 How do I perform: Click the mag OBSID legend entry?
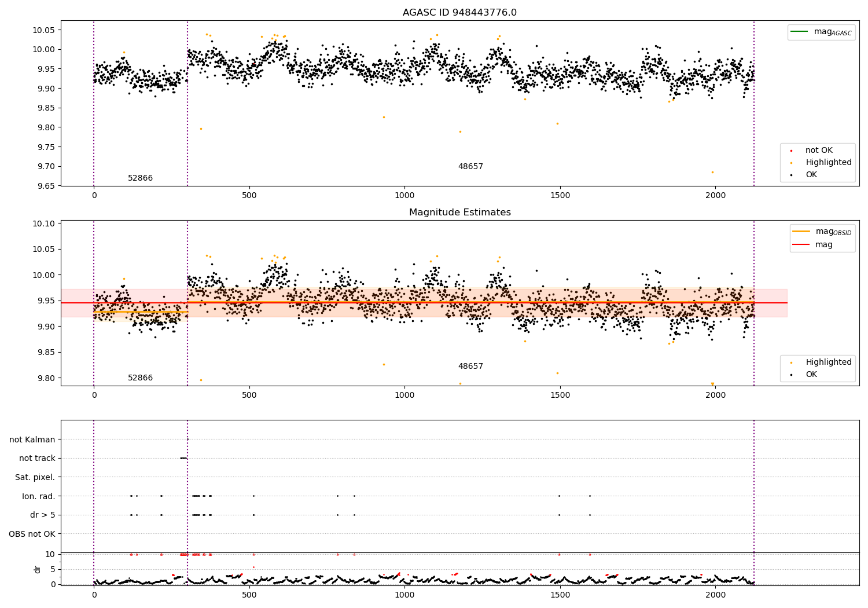(822, 232)
